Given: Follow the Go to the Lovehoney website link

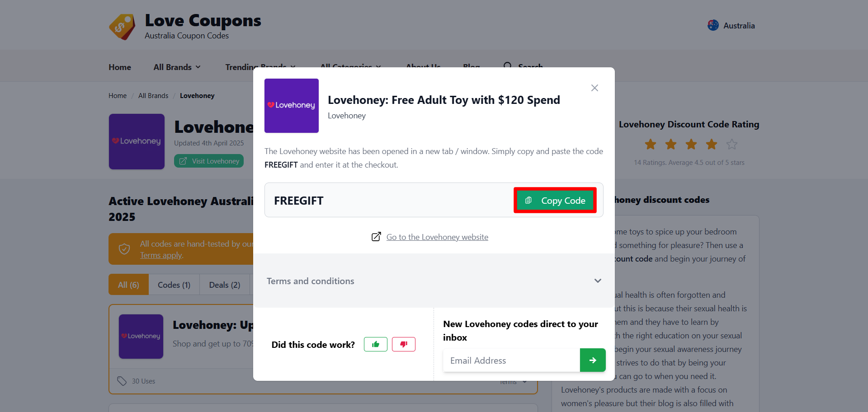Looking at the screenshot, I should pos(437,236).
